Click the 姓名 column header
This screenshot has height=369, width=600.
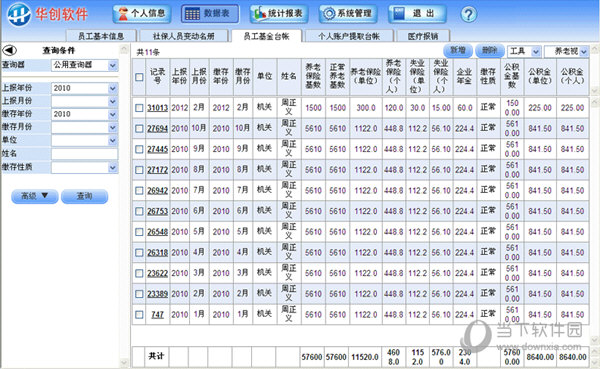pos(289,76)
